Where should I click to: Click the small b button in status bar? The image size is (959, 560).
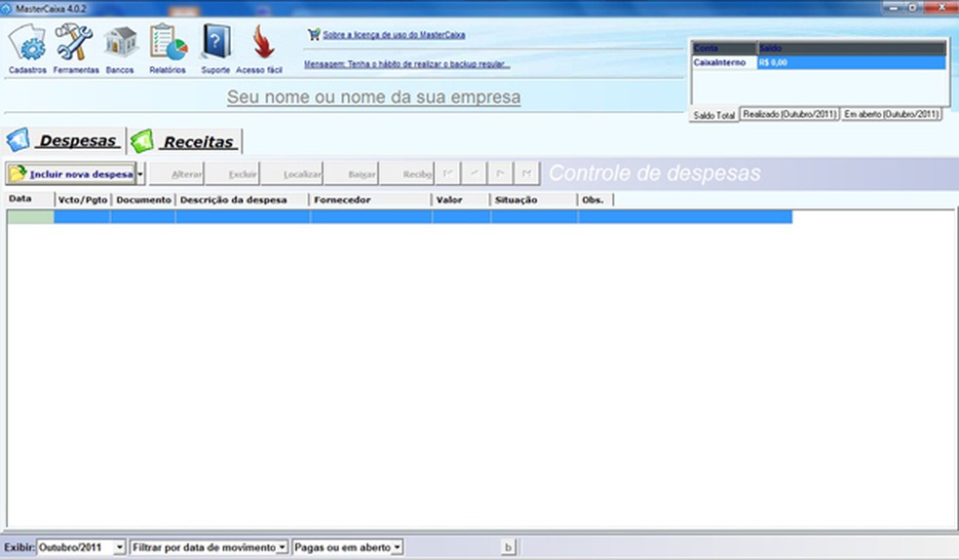[508, 547]
